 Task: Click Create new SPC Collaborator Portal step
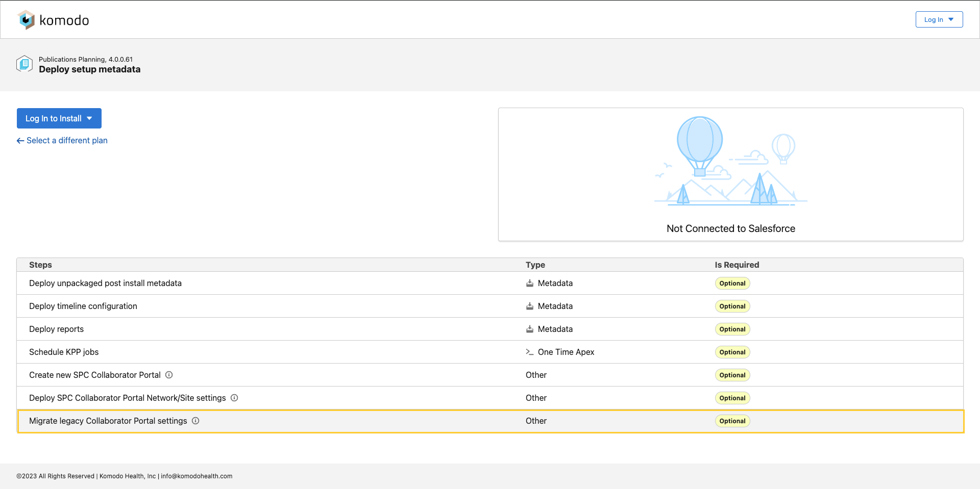[95, 375]
